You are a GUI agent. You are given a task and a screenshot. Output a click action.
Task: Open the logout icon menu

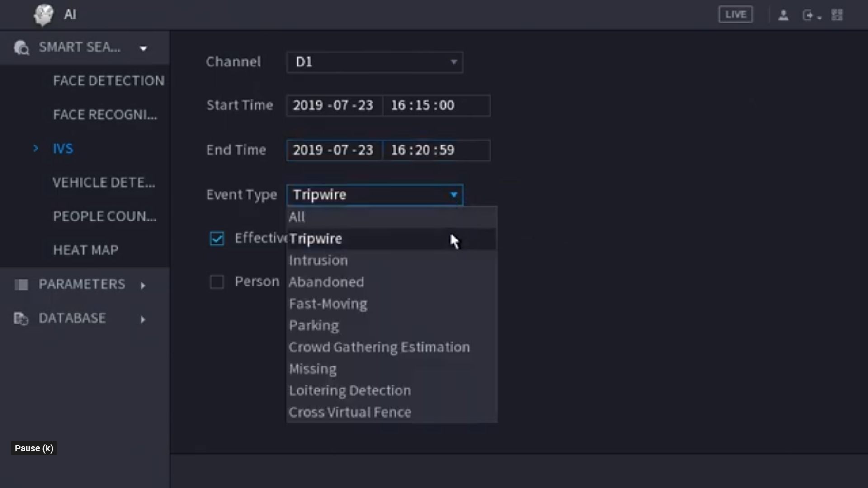pyautogui.click(x=811, y=15)
